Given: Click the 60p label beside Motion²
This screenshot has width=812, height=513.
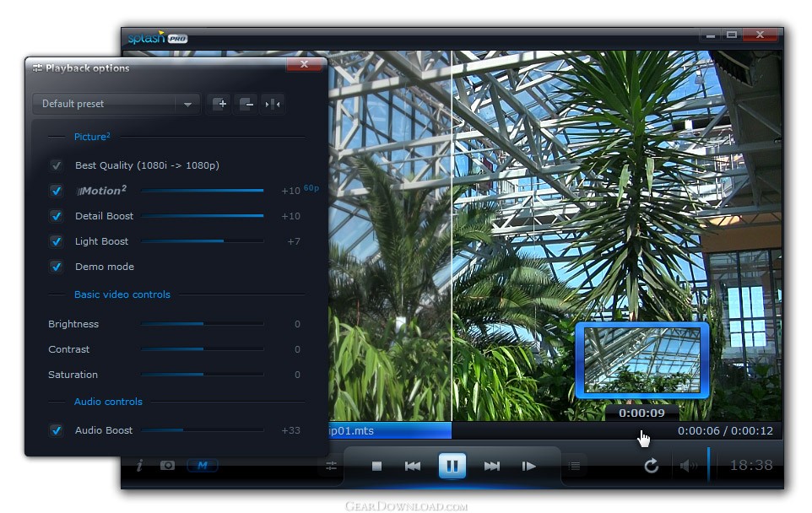Looking at the screenshot, I should [311, 188].
